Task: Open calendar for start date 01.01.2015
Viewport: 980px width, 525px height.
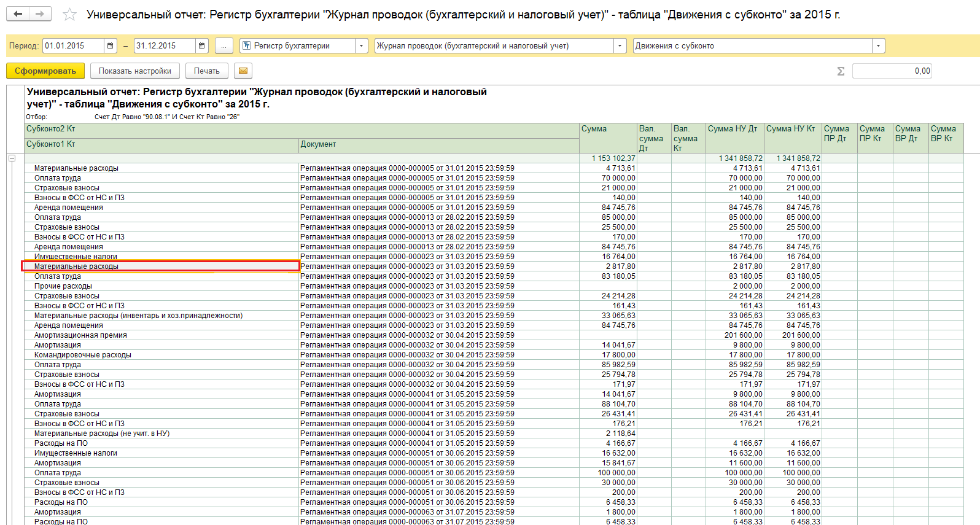Action: pos(111,46)
